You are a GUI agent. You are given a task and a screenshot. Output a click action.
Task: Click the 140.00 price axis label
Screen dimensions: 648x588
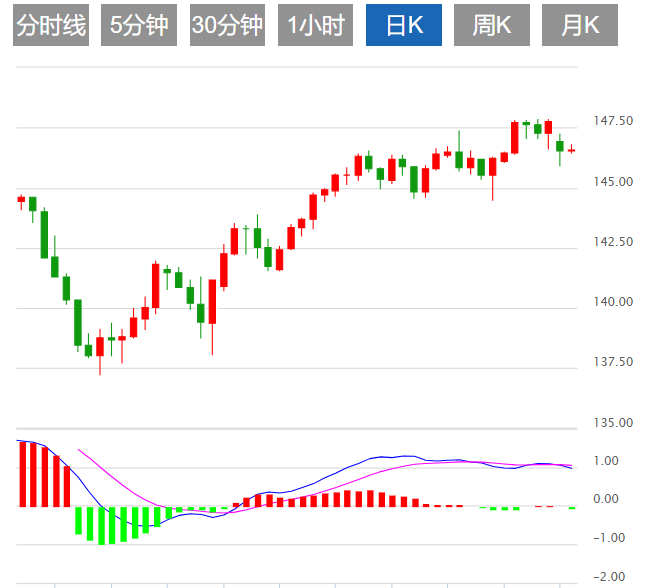pos(613,302)
